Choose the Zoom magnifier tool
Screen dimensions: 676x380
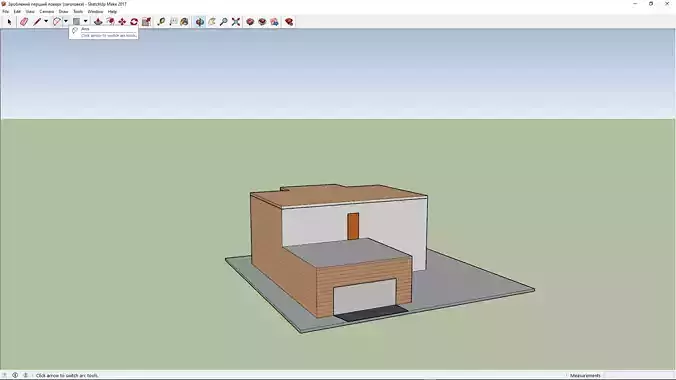tap(223, 22)
